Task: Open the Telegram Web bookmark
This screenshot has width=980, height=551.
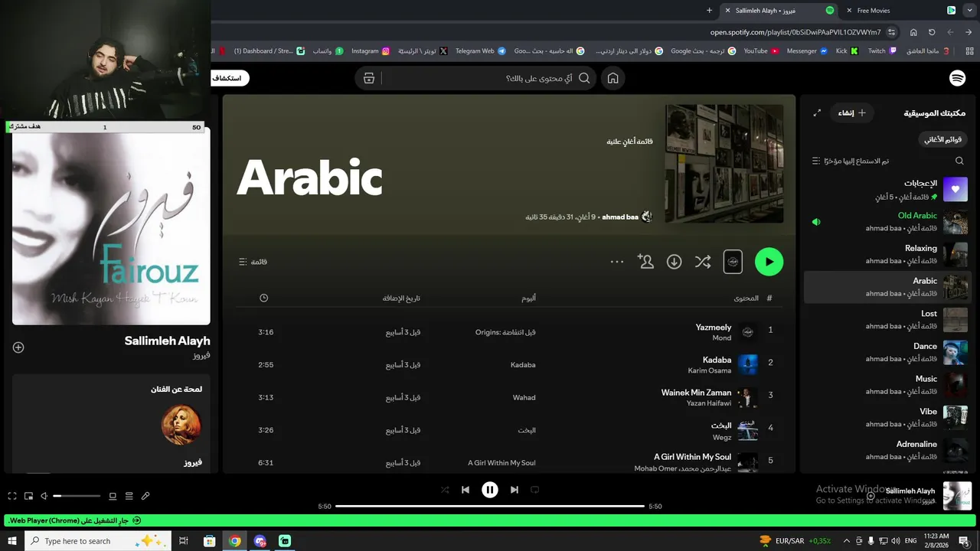Action: tap(481, 51)
